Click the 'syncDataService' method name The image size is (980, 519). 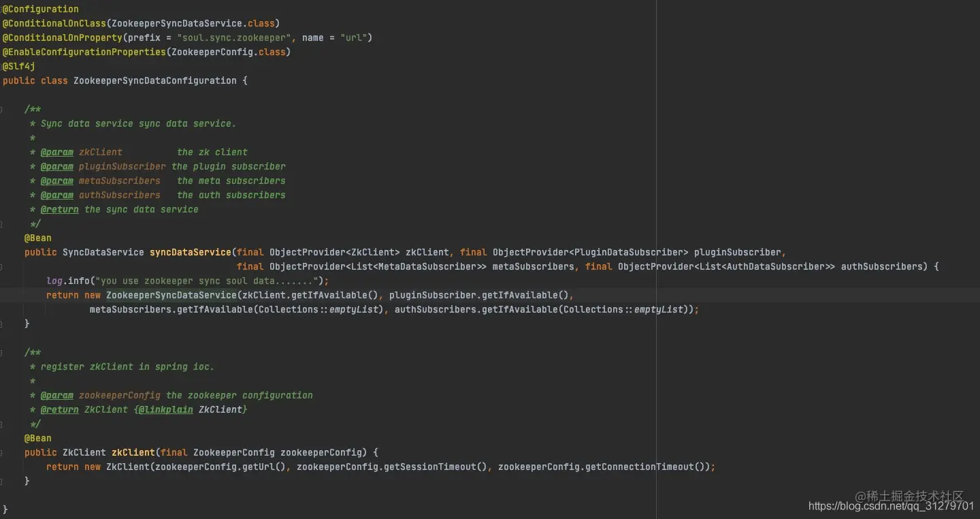point(191,252)
